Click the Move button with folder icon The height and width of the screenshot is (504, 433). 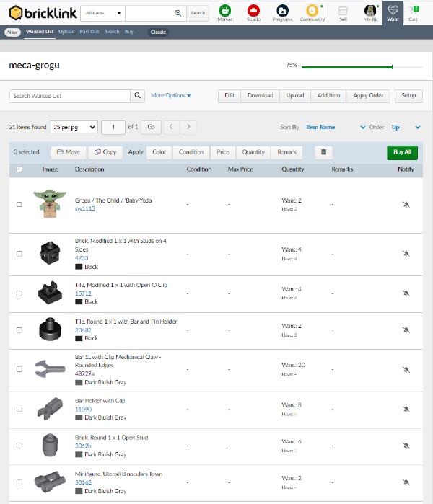(x=69, y=152)
